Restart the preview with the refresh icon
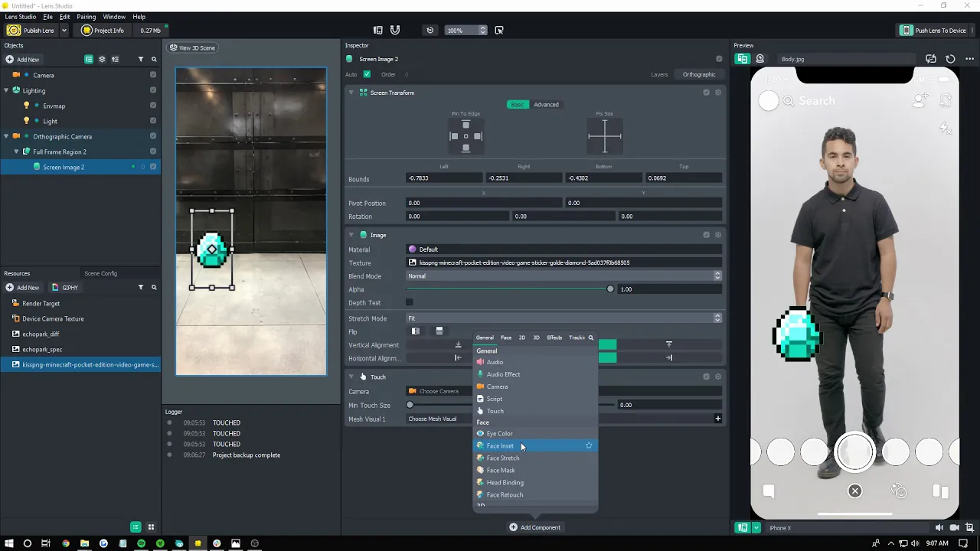Screen dimensions: 980x551 click(x=950, y=59)
